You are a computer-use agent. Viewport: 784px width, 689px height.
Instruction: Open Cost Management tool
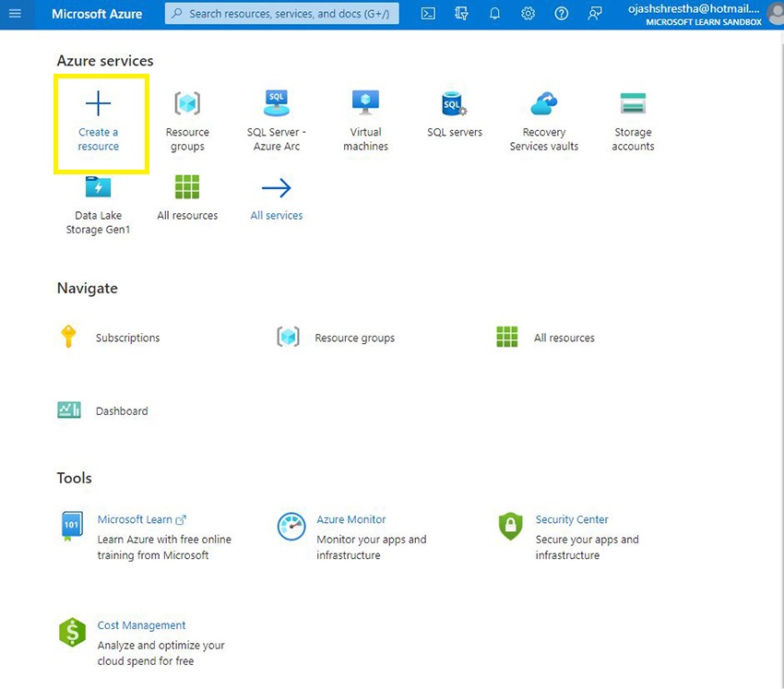pyautogui.click(x=140, y=624)
